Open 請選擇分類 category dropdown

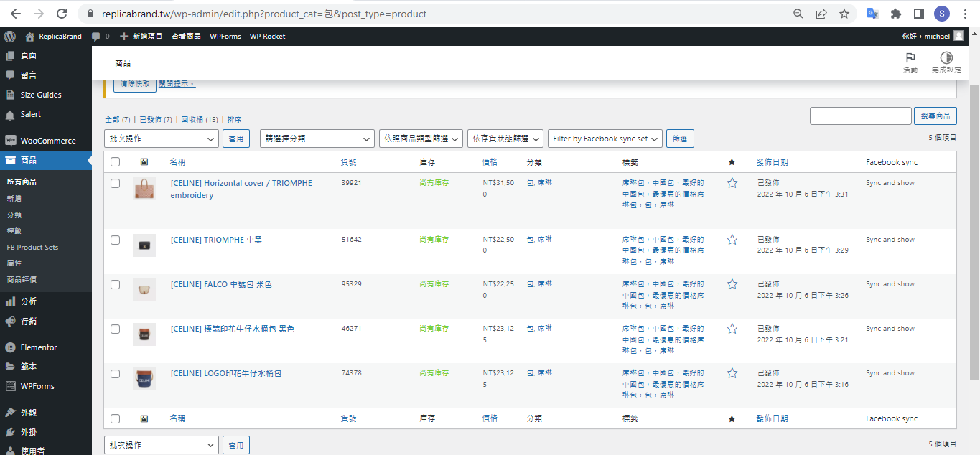pos(317,139)
